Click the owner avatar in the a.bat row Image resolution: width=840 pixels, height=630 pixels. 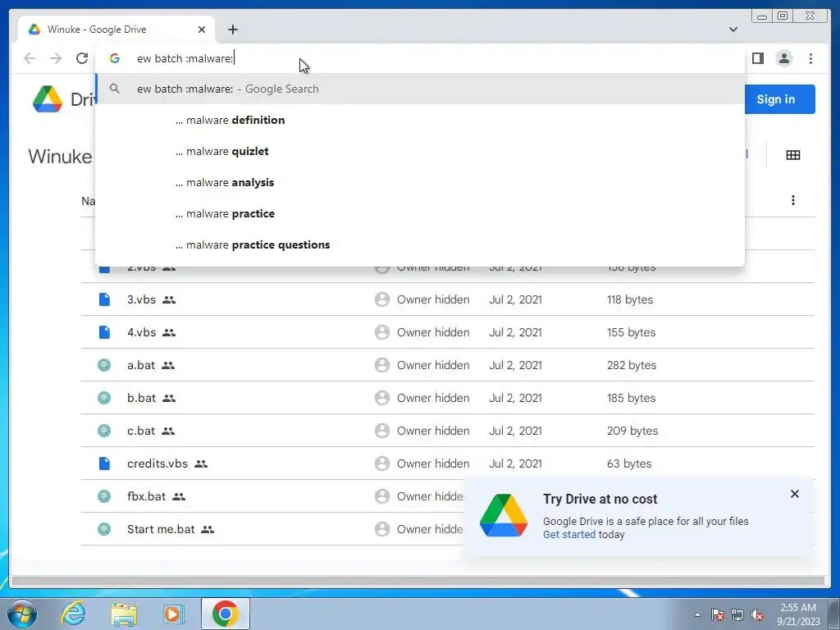tap(382, 365)
